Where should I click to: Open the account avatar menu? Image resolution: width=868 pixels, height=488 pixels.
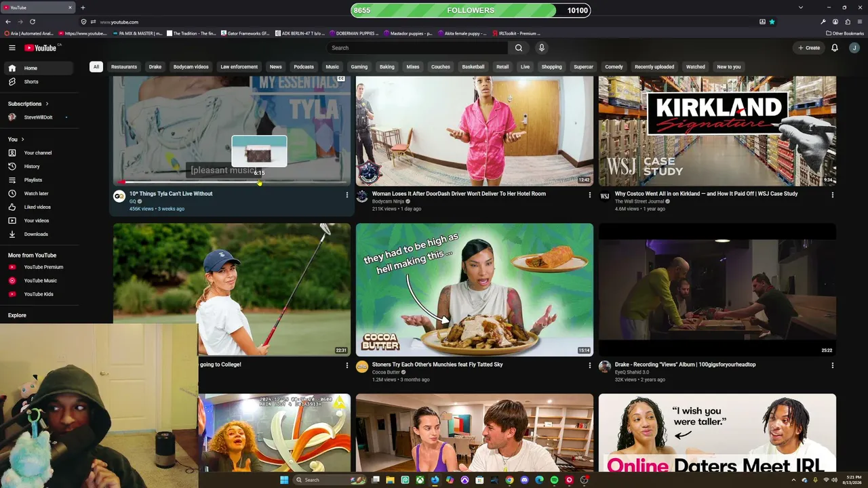(x=854, y=47)
